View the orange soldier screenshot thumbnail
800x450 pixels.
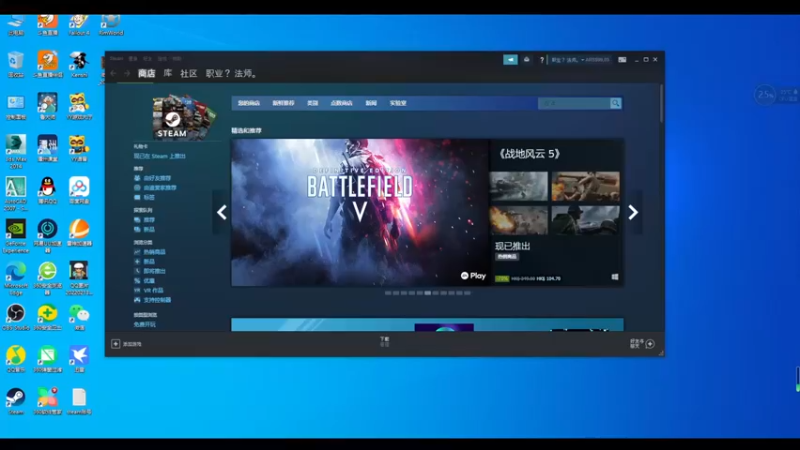pyautogui.click(x=586, y=186)
